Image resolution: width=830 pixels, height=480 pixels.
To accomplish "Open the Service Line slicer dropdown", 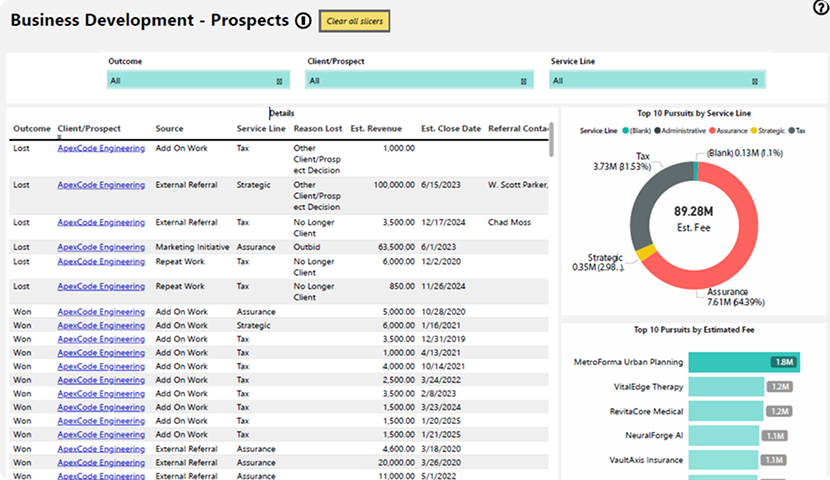I will [658, 81].
